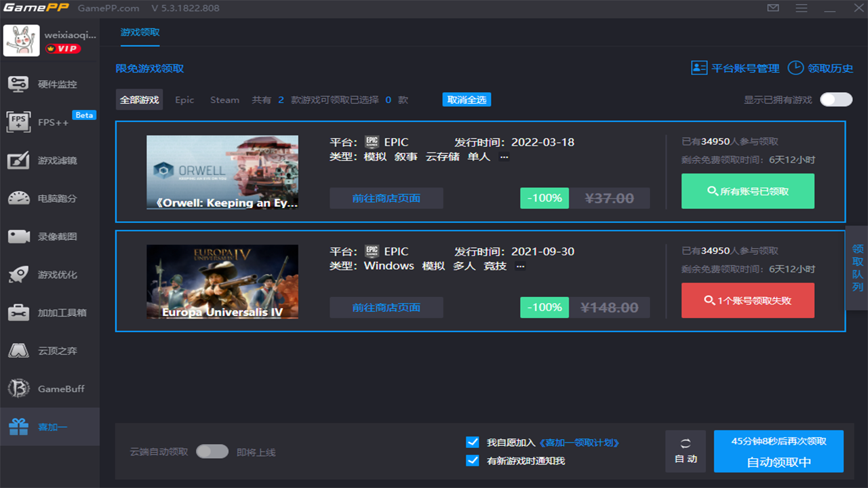This screenshot has width=868, height=488.
Task: Expand the 领取队列 side panel
Action: point(857,268)
